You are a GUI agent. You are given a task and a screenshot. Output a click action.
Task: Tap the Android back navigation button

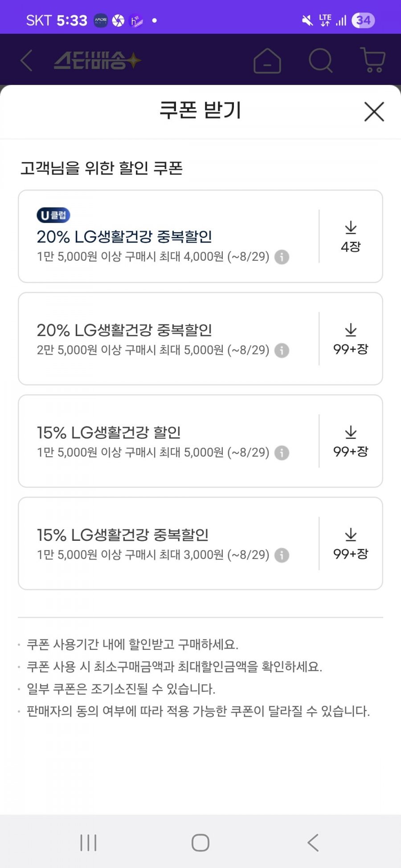313,843
